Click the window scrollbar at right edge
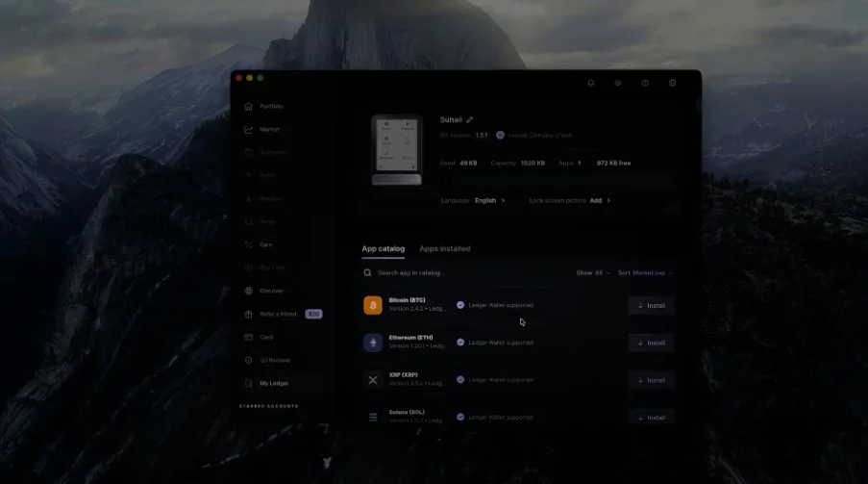This screenshot has width=868, height=484. pos(699,103)
